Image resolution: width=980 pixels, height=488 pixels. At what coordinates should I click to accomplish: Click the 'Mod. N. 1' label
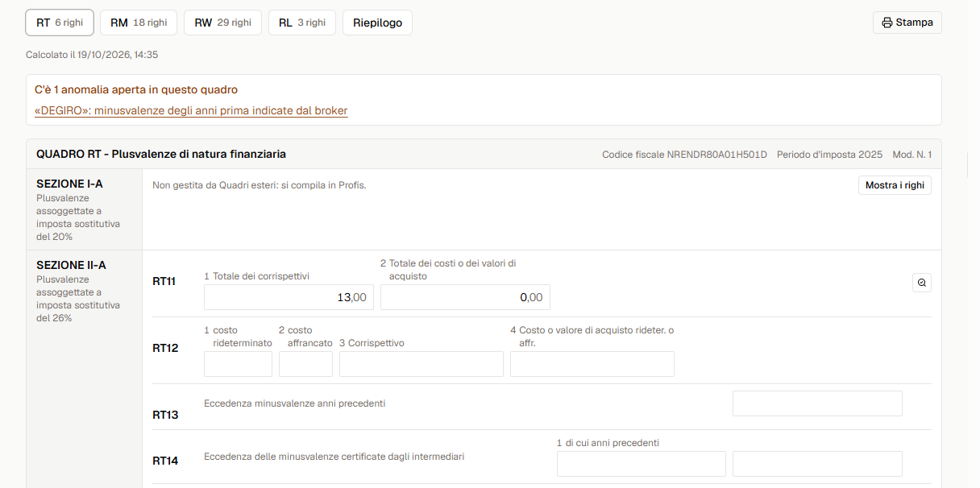coord(912,155)
